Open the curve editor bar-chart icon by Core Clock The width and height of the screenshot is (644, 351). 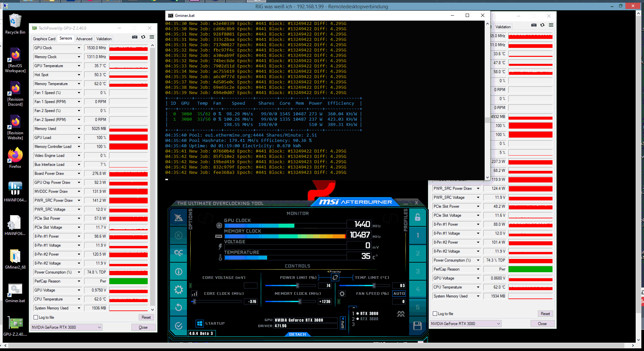(195, 293)
